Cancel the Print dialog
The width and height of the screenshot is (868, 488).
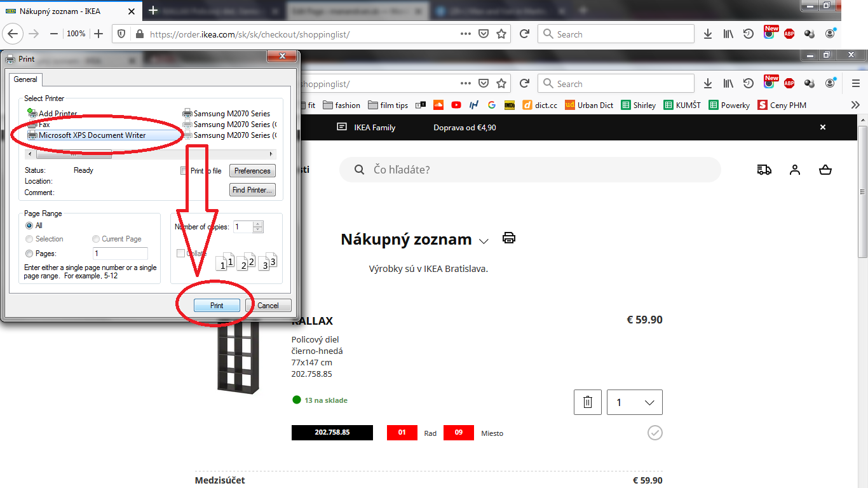pyautogui.click(x=268, y=305)
